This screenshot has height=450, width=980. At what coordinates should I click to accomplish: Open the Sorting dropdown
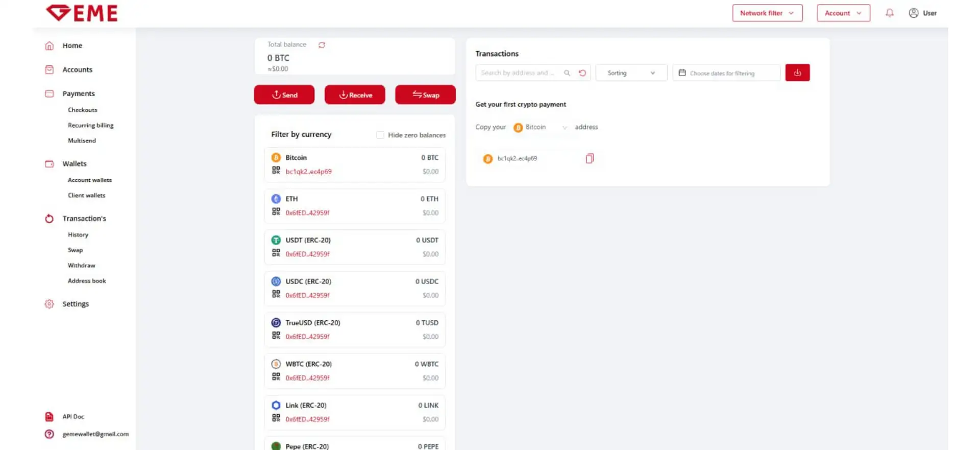point(631,73)
